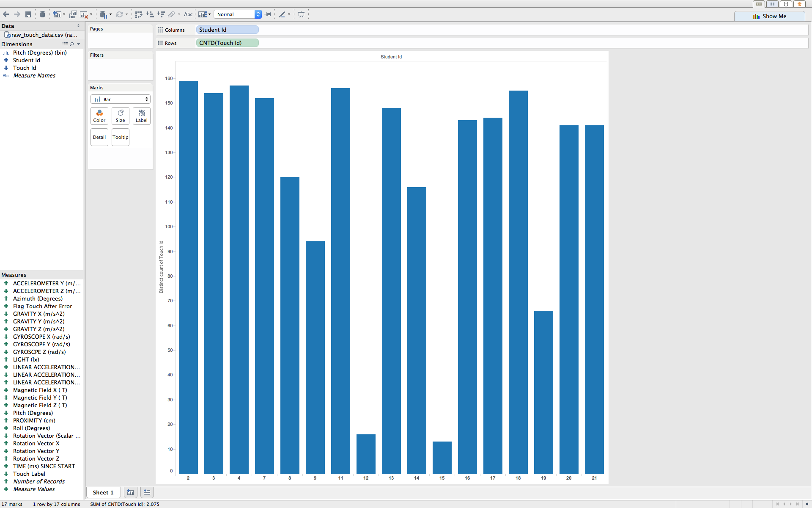
Task: Click the new worksheet tab icon
Action: (x=131, y=492)
